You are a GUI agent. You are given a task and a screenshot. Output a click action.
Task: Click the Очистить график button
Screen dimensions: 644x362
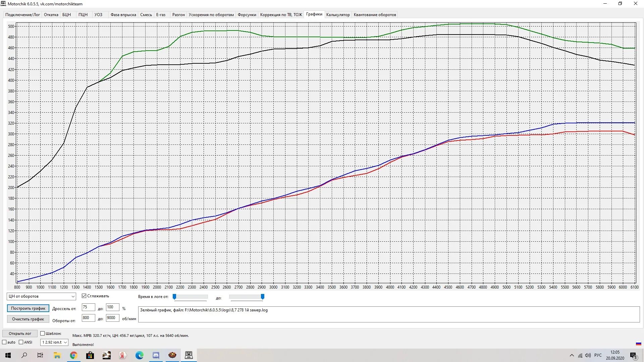[x=28, y=319]
